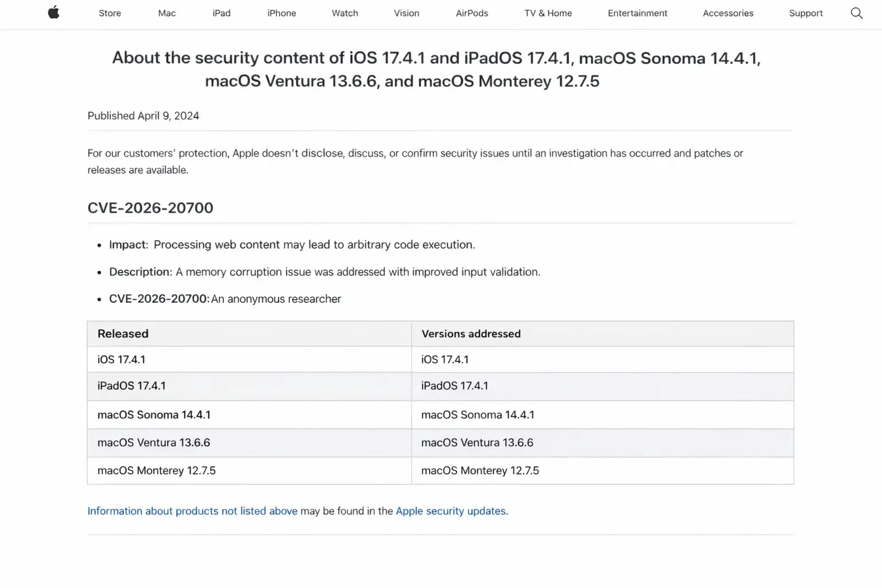Viewport: 882px width, 588px height.
Task: Open the TV & Home menu
Action: point(548,13)
